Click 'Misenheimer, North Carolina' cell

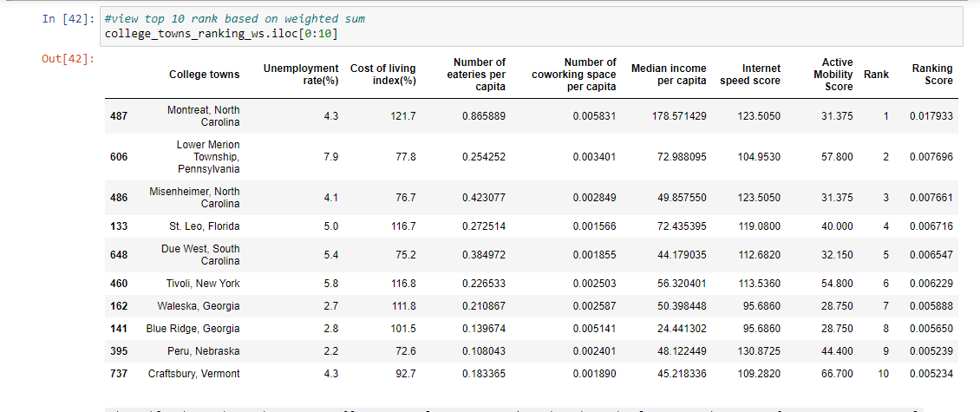194,198
